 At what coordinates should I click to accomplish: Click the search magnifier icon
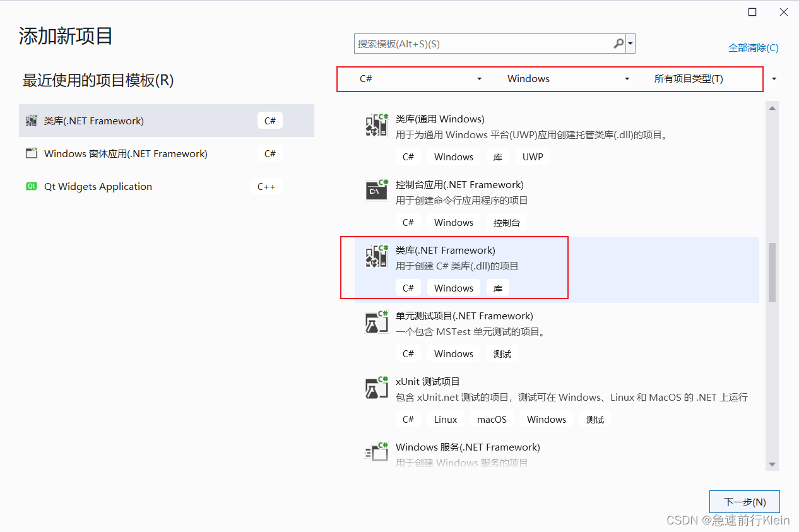(x=618, y=44)
